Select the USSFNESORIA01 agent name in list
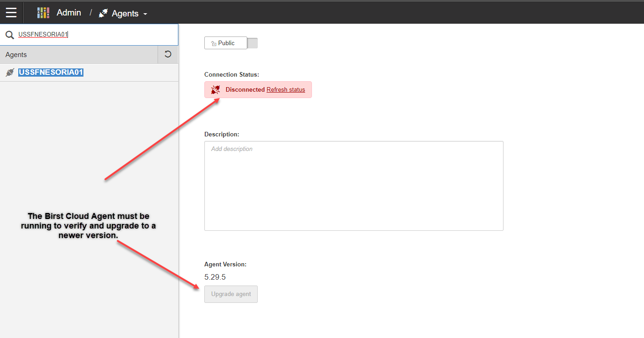 pyautogui.click(x=51, y=73)
